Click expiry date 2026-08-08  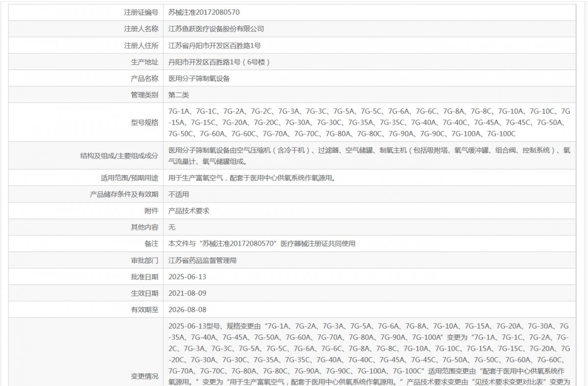(187, 310)
